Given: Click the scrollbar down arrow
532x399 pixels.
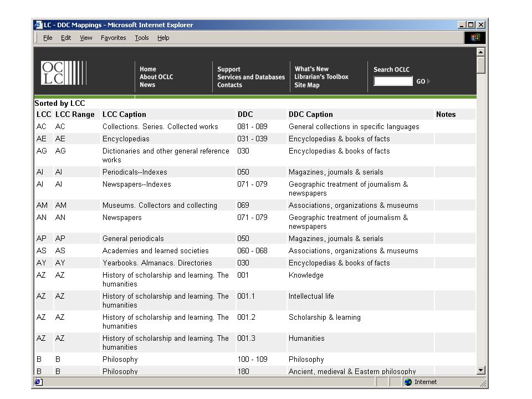Looking at the screenshot, I should coord(480,370).
